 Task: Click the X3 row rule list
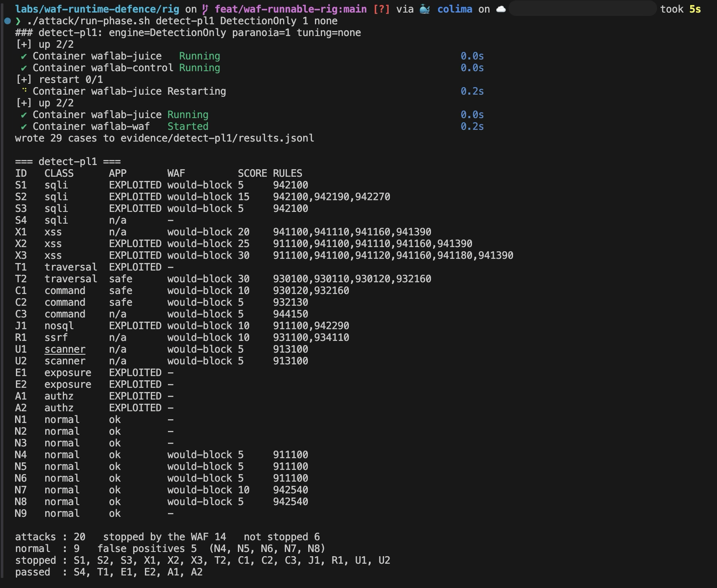coord(393,255)
